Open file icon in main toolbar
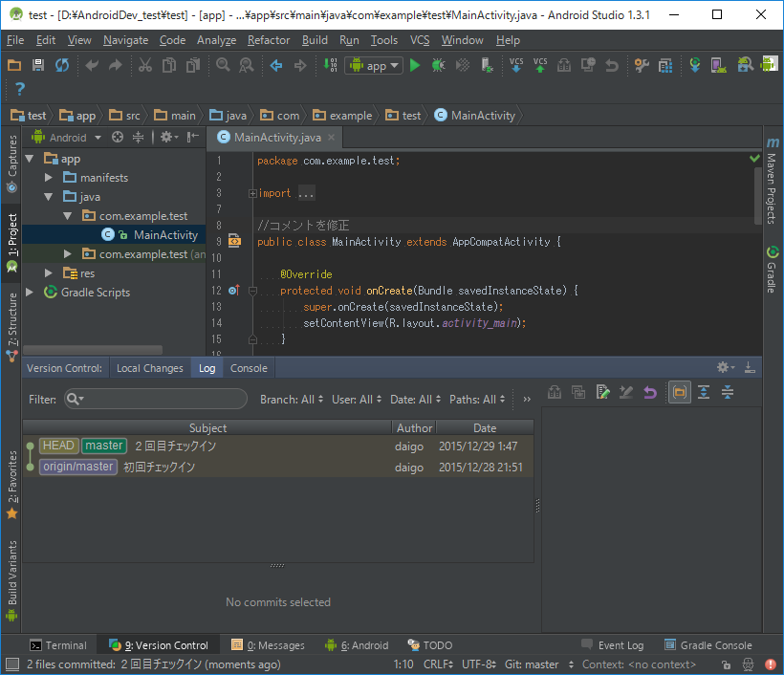Image resolution: width=784 pixels, height=675 pixels. coord(14,65)
